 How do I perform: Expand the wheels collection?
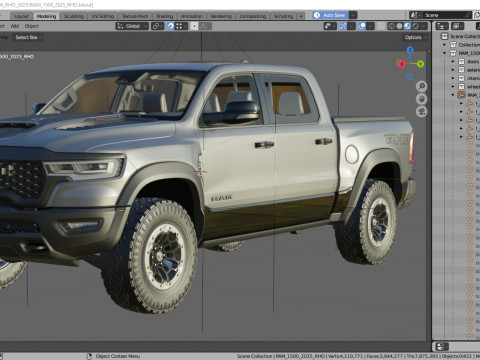pyautogui.click(x=453, y=87)
